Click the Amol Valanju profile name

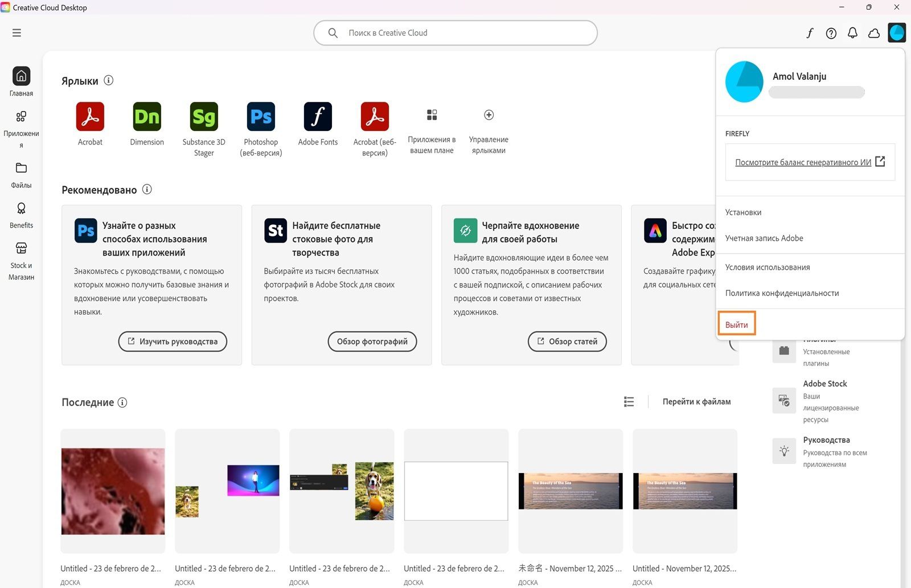799,76
